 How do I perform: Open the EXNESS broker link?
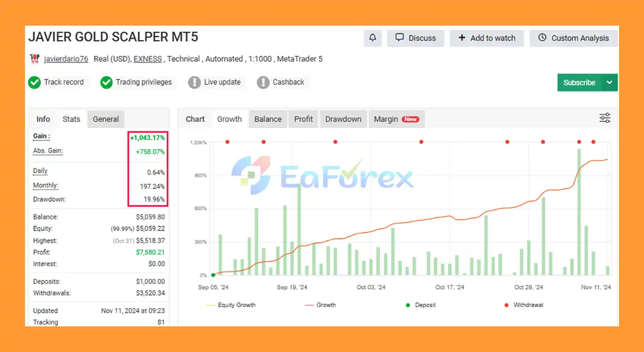pyautogui.click(x=147, y=59)
